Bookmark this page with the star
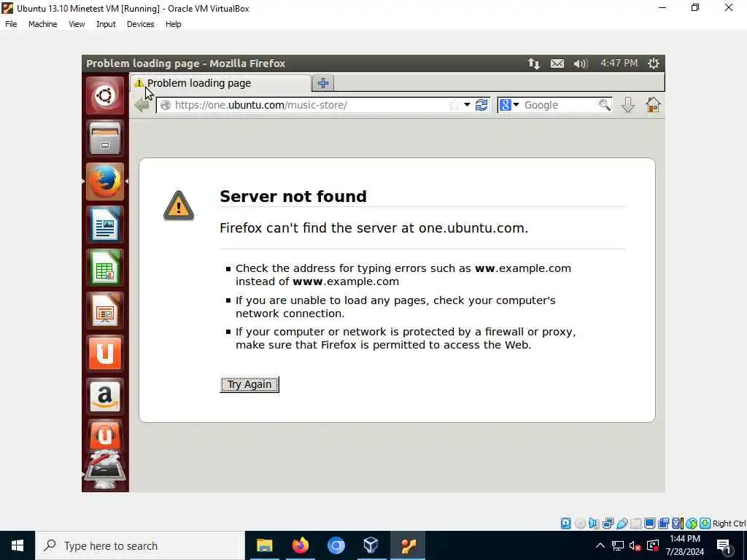This screenshot has width=747, height=560. point(454,105)
